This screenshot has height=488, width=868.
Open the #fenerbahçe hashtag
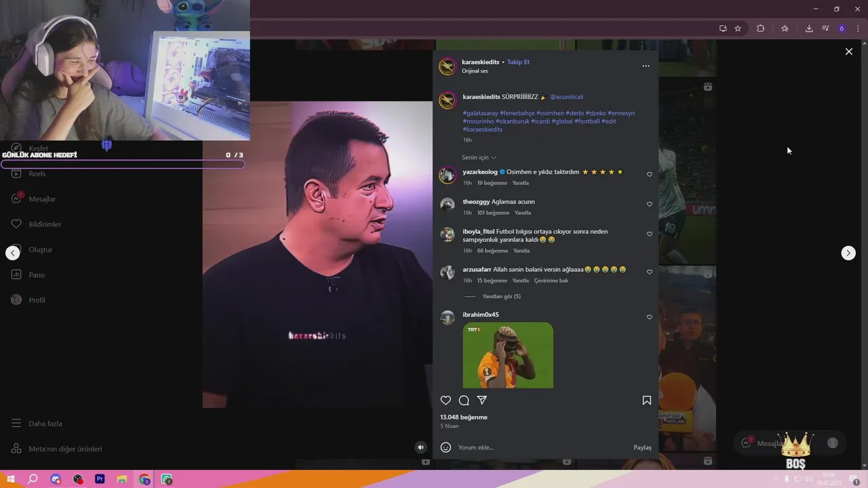pyautogui.click(x=517, y=113)
